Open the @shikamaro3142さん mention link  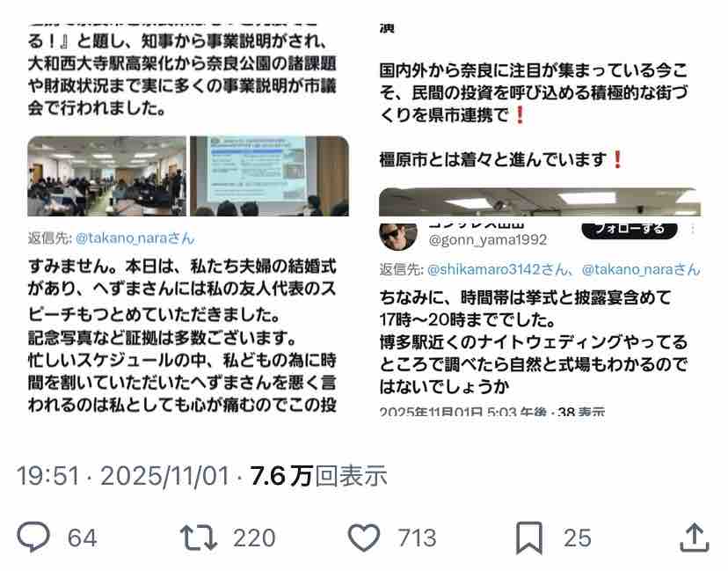point(498,269)
